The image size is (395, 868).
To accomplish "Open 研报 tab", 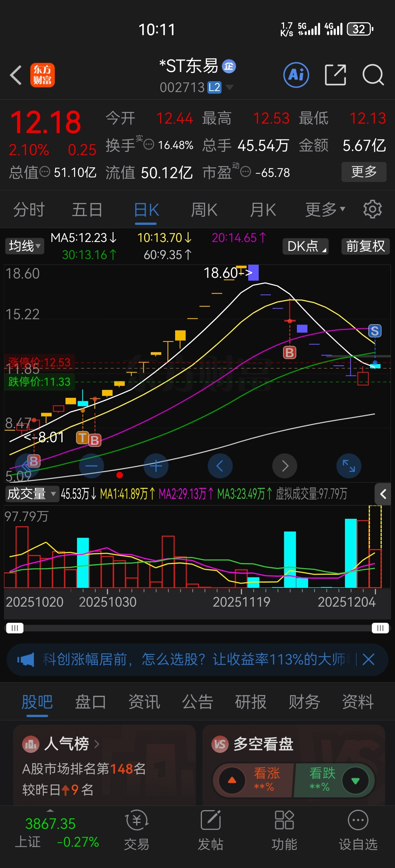I will click(x=250, y=702).
